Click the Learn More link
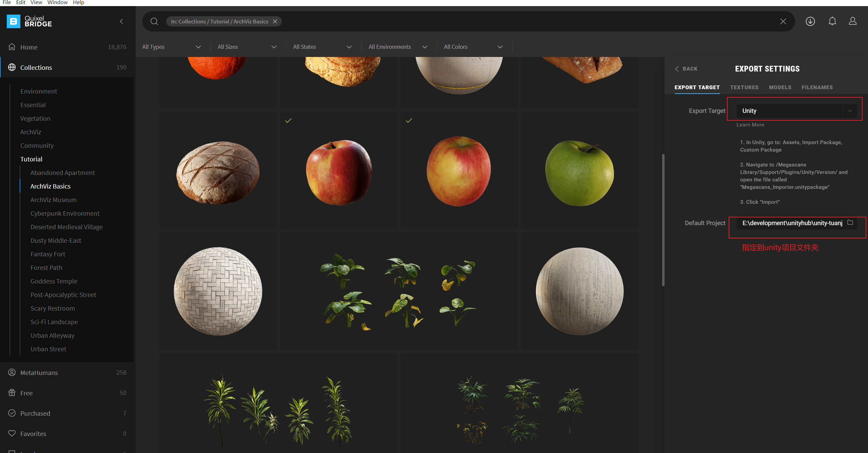Image resolution: width=868 pixels, height=453 pixels. point(750,125)
